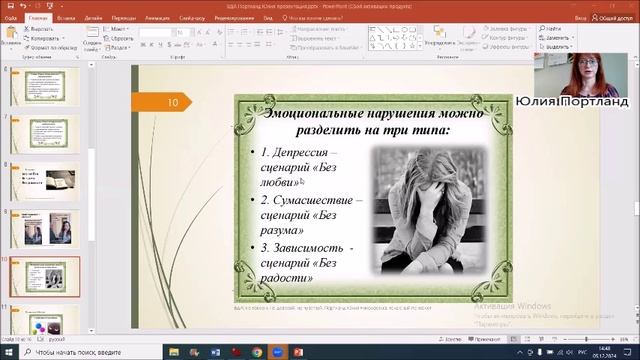This screenshot has width=640, height=360.
Task: Select the line shape in shapes gallery
Action: [380, 29]
